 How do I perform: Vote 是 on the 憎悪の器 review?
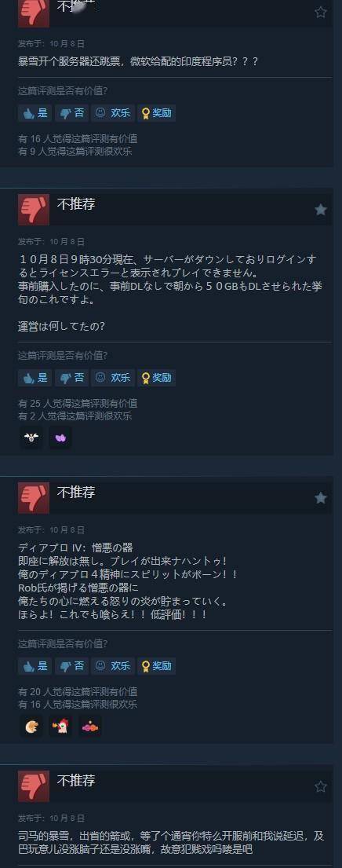click(35, 666)
